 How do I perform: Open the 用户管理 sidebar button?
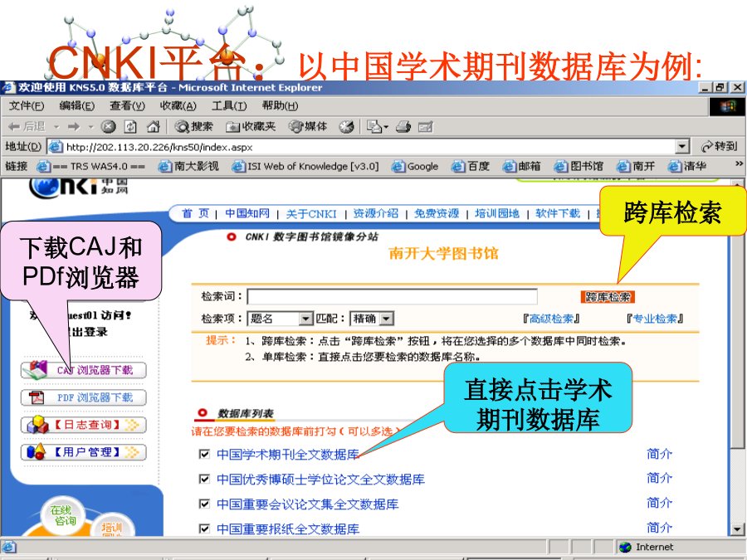[x=83, y=452]
